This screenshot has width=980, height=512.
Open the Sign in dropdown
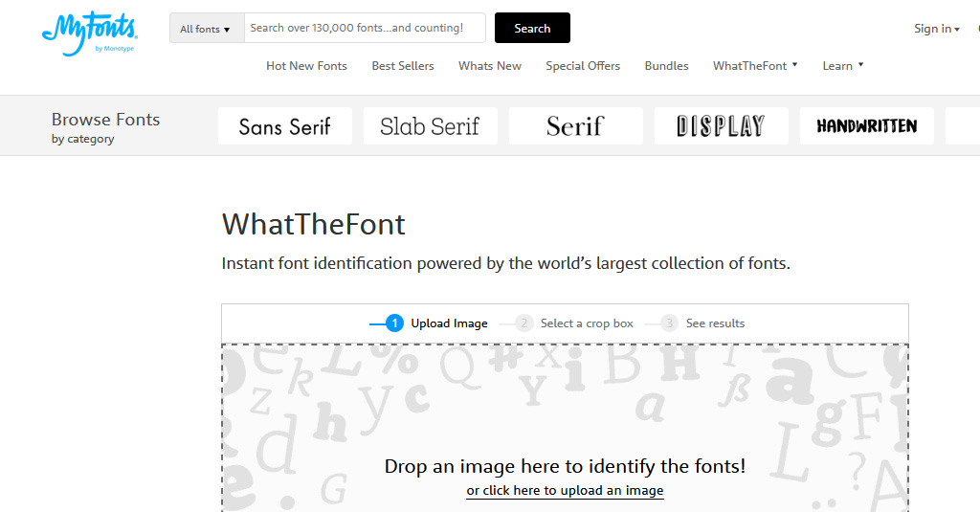pos(936,29)
